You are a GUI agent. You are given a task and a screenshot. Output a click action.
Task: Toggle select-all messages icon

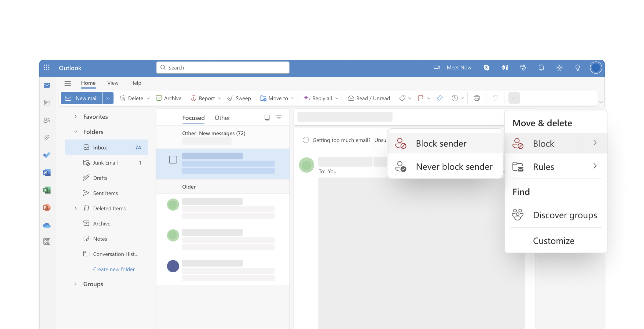pyautogui.click(x=267, y=118)
